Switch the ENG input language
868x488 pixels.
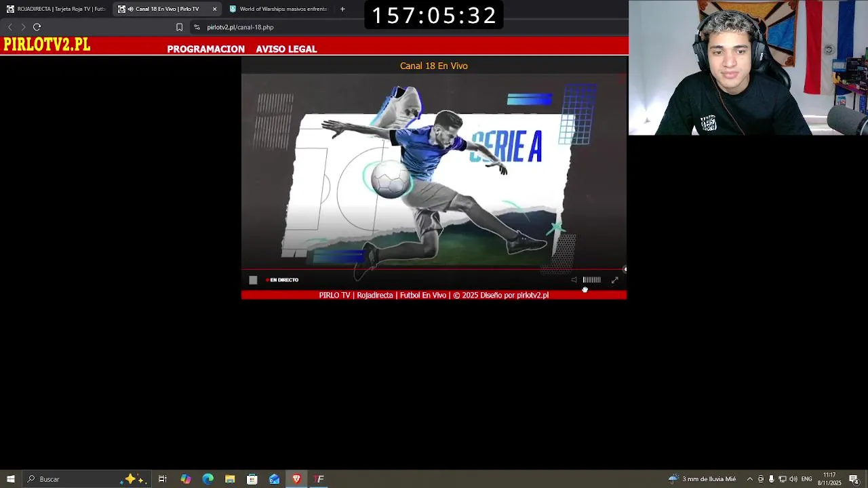click(807, 479)
